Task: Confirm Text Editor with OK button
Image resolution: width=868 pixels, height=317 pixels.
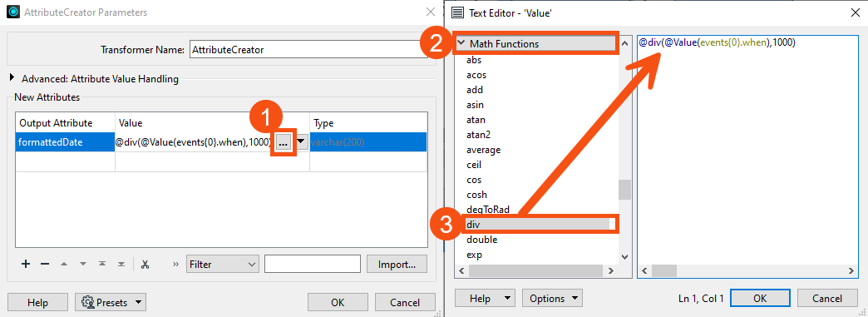Action: (760, 298)
